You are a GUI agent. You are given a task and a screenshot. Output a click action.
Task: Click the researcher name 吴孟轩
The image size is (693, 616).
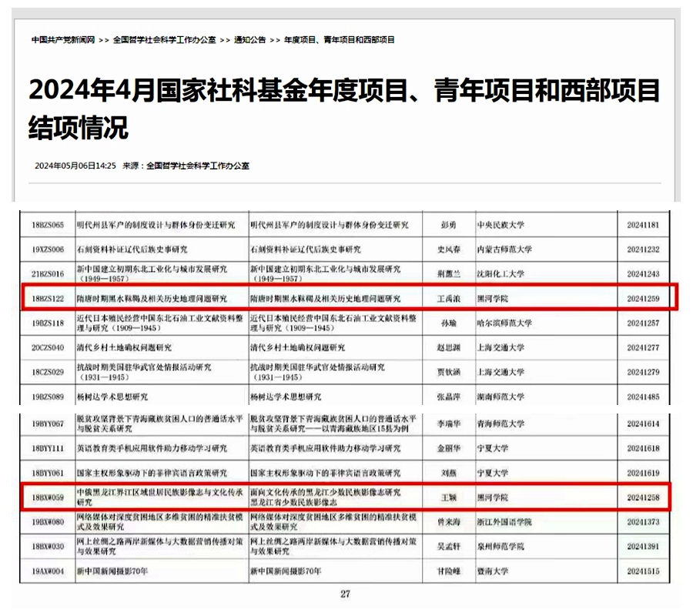click(449, 547)
